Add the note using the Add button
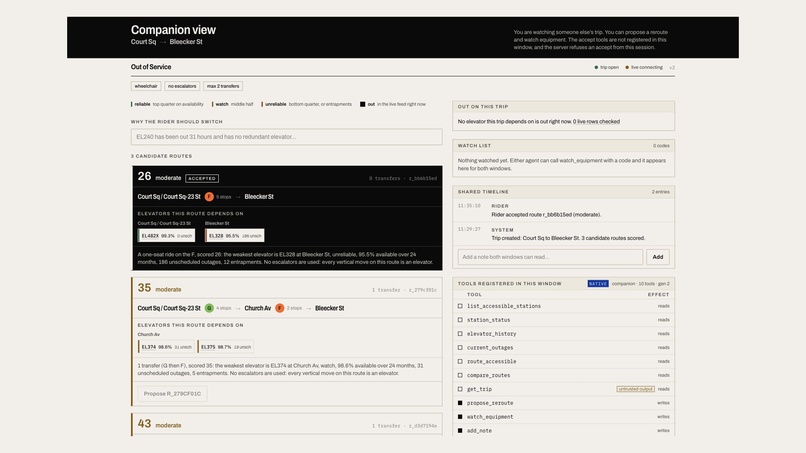 tap(657, 257)
